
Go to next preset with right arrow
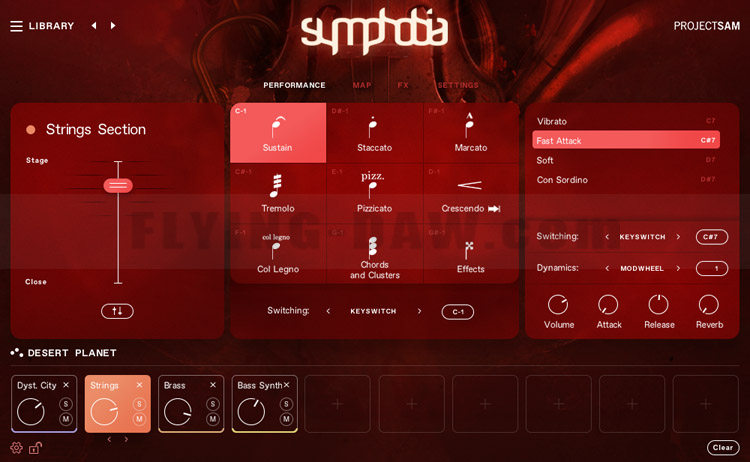pyautogui.click(x=113, y=25)
